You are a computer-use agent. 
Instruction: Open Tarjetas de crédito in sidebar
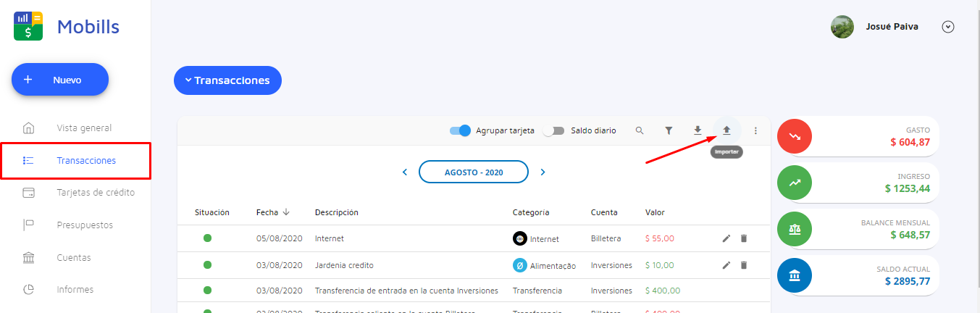[96, 193]
